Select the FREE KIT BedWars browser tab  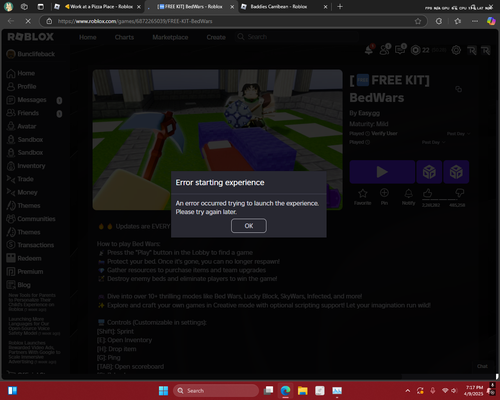point(190,7)
